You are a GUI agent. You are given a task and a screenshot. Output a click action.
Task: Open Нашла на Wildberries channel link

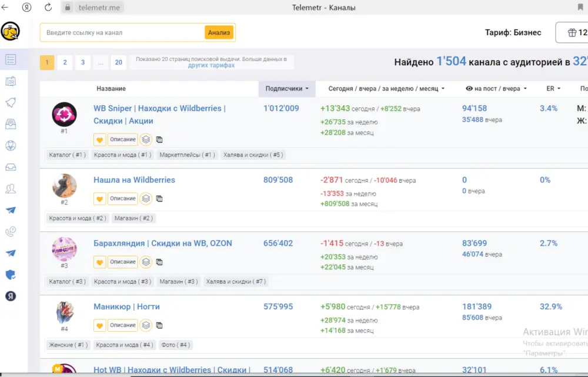point(134,180)
